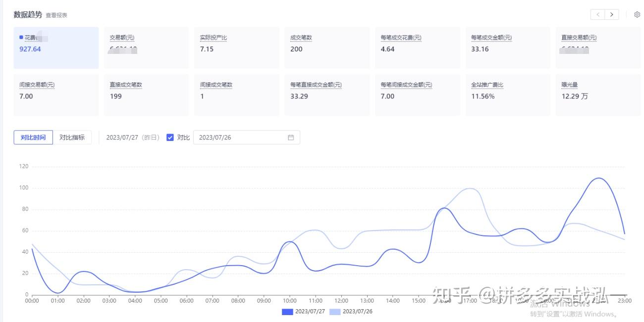The image size is (644, 322).
Task: Click the 927.64 spend value
Action: pyautogui.click(x=30, y=49)
